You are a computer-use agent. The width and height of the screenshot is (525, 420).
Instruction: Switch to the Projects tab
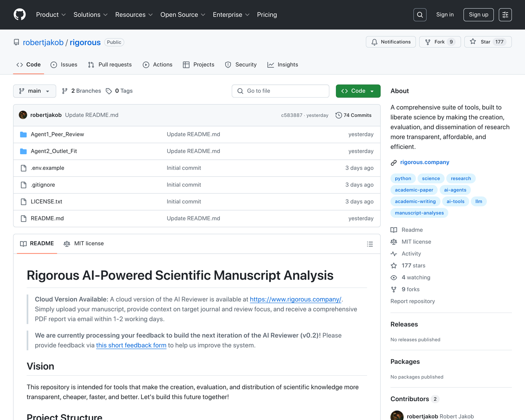point(199,65)
